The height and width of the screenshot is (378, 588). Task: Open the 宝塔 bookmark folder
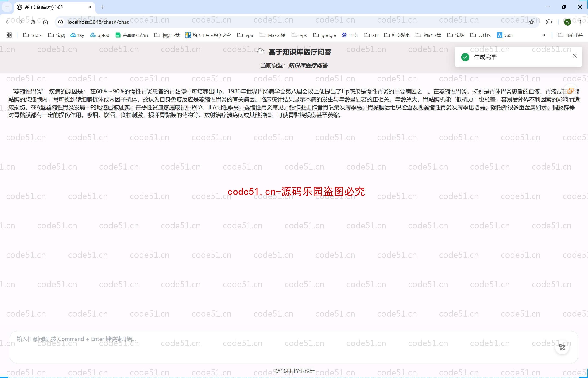(455, 35)
